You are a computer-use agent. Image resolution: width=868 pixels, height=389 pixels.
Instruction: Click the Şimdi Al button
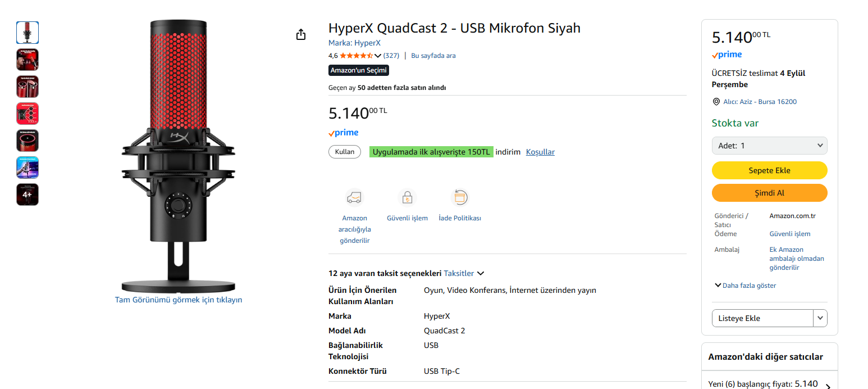(x=769, y=193)
